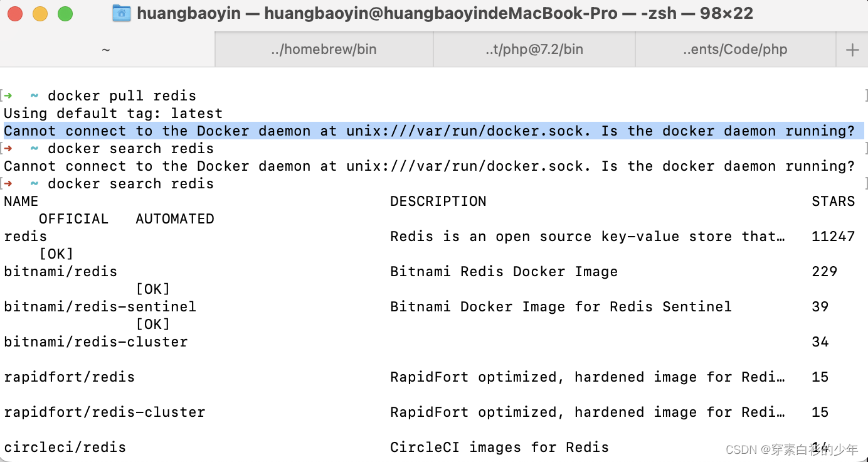Click the docker pull redis command text
868x462 pixels.
click(x=124, y=95)
